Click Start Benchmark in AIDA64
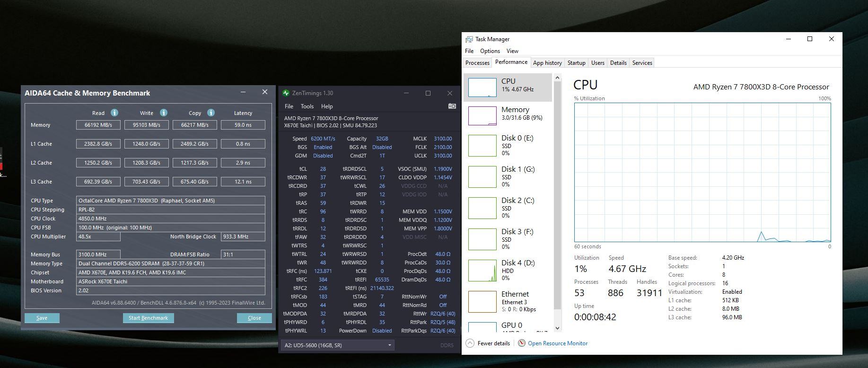 pos(148,318)
